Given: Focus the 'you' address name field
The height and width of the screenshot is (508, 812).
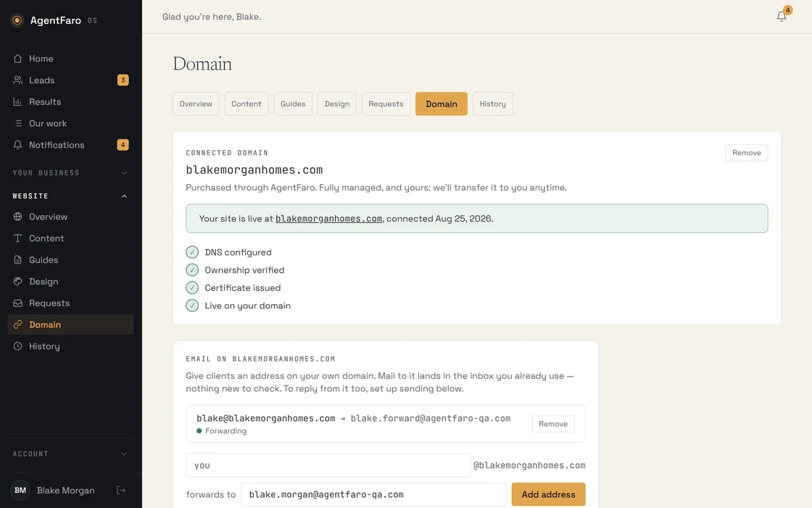Looking at the screenshot, I should (328, 465).
